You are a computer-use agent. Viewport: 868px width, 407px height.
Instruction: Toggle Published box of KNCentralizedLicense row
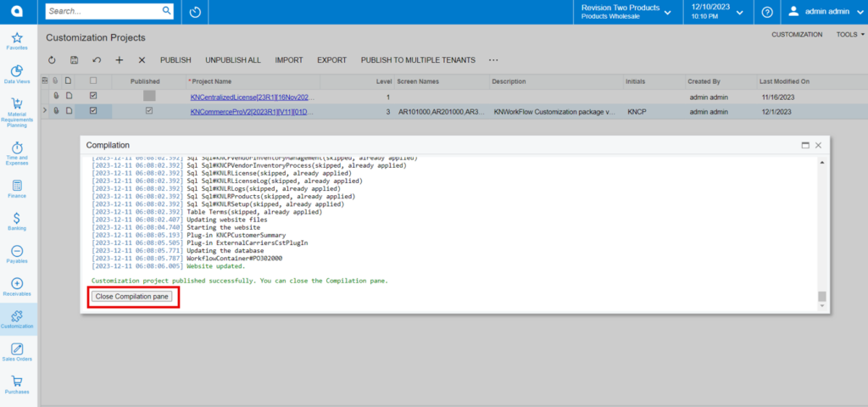[149, 96]
